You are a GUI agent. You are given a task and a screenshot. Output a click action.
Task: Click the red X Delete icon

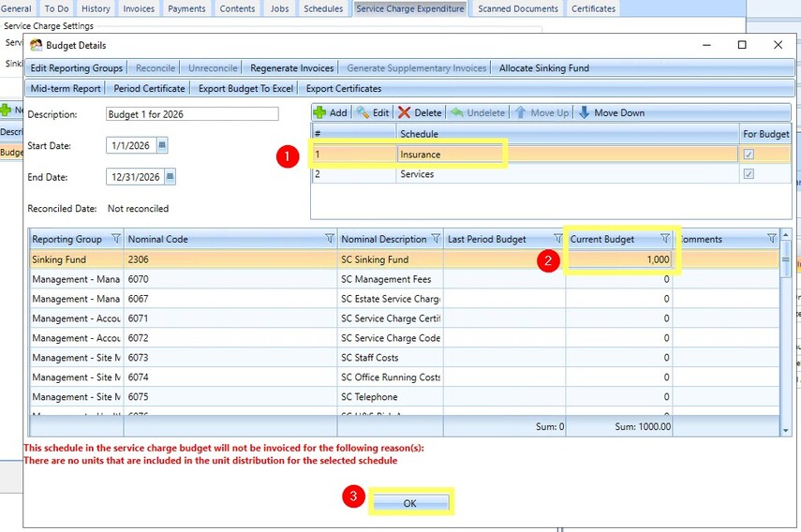404,112
